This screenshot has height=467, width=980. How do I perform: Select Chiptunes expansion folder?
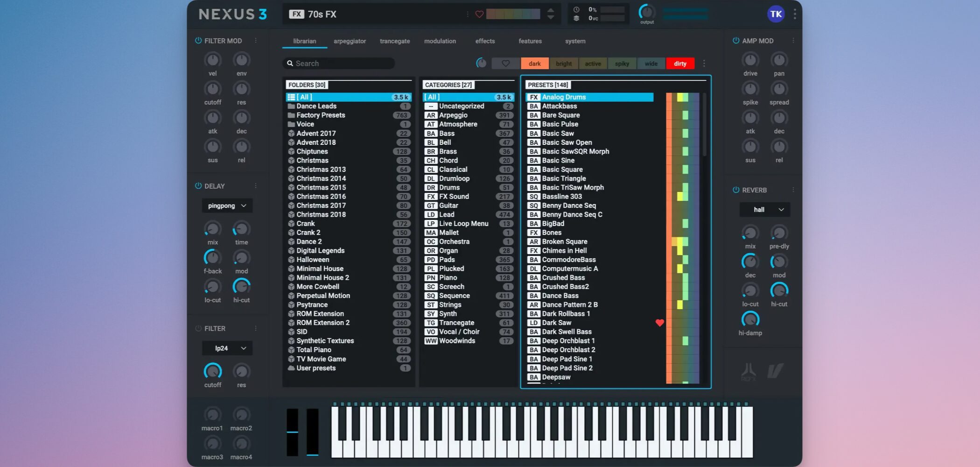[x=349, y=151]
